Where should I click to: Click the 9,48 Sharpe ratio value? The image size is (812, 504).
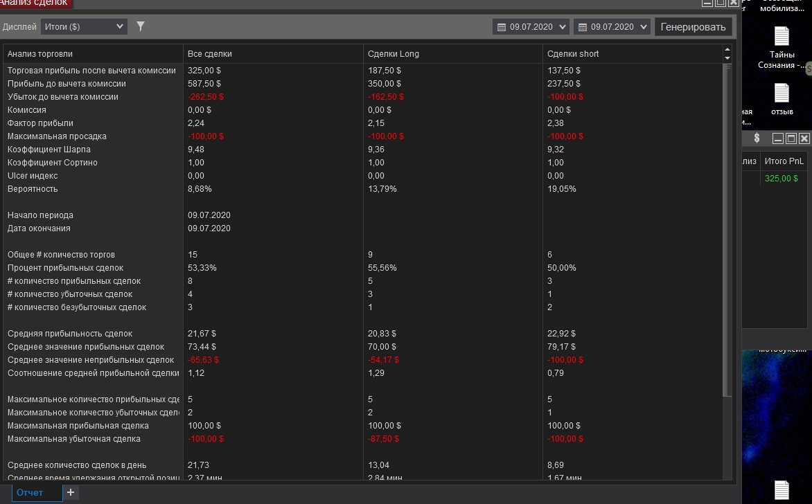196,150
